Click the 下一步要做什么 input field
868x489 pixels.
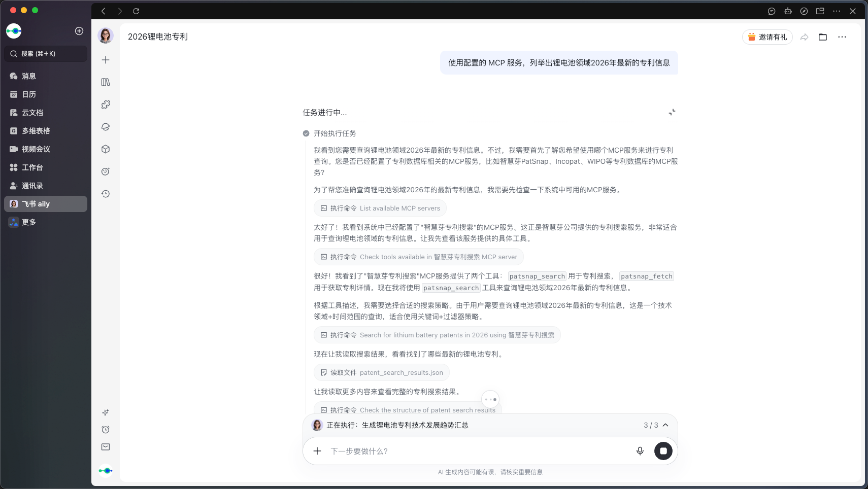(x=477, y=451)
